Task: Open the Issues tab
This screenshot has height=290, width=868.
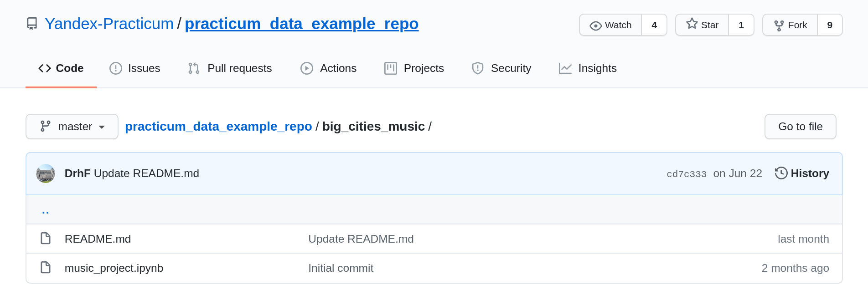Action: click(x=135, y=68)
